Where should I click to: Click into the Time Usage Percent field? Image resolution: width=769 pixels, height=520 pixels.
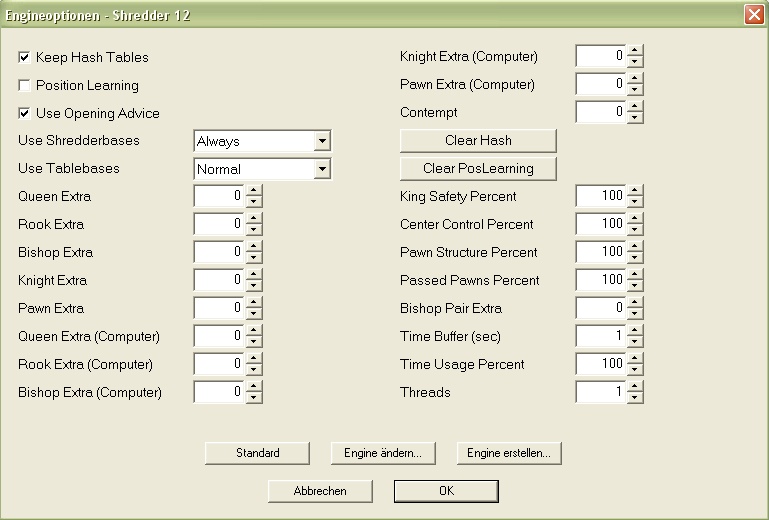[601, 364]
